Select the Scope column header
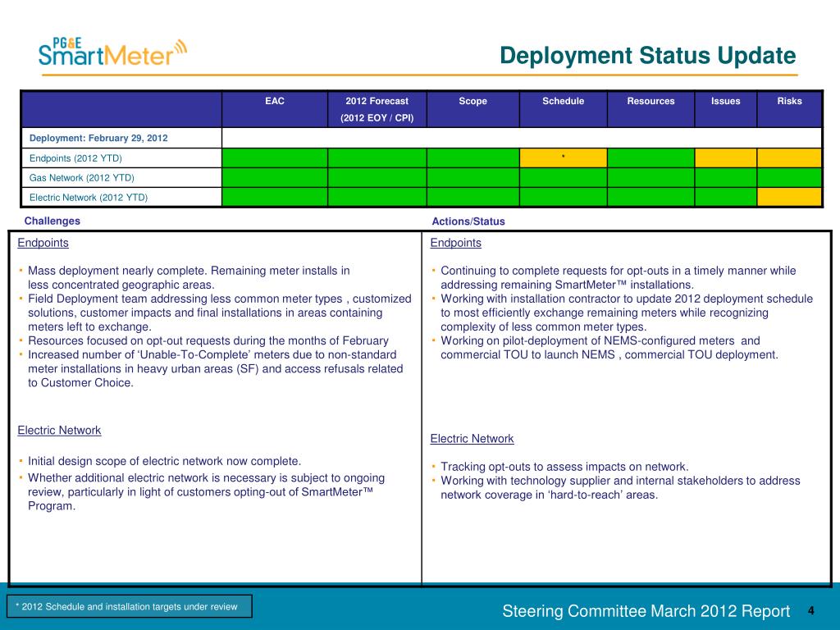 point(473,109)
